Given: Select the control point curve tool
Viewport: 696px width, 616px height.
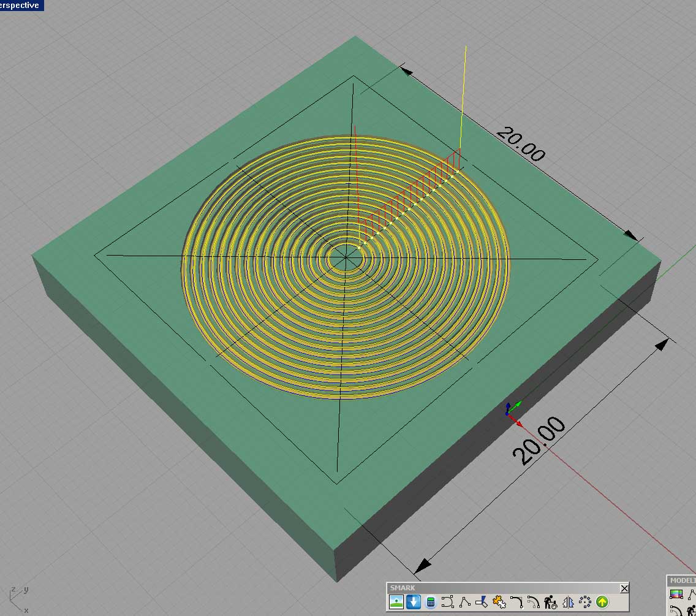Looking at the screenshot, I should click(447, 602).
